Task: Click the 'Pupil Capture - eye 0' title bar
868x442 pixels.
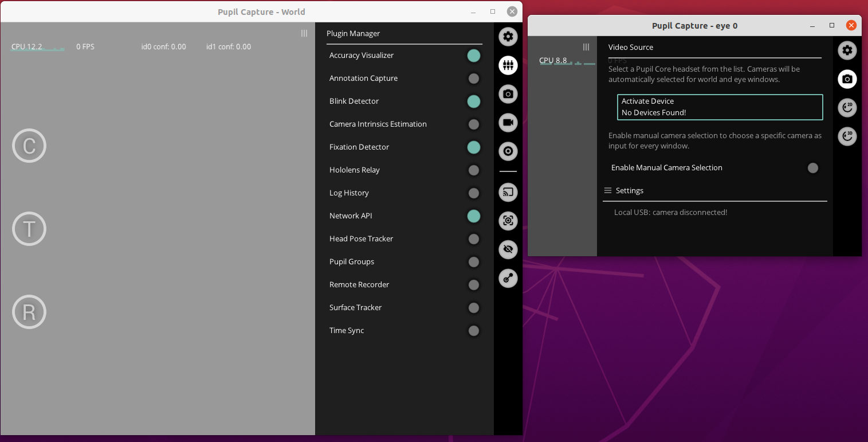Action: pos(694,26)
